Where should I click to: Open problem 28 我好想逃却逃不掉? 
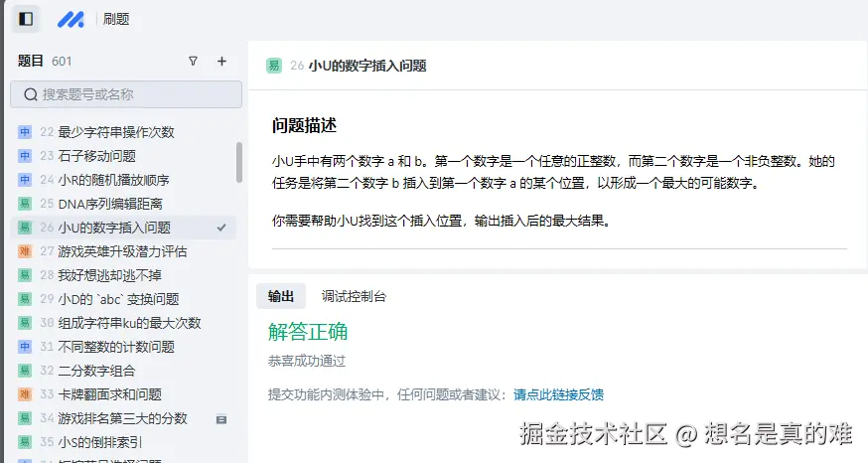pos(123,274)
